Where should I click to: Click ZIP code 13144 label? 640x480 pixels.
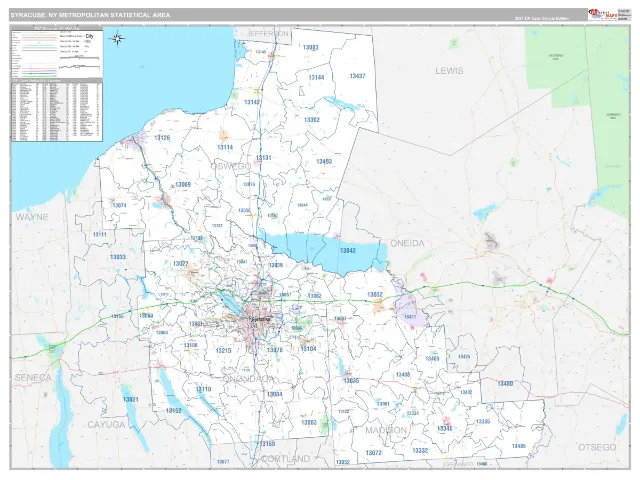[x=316, y=77]
